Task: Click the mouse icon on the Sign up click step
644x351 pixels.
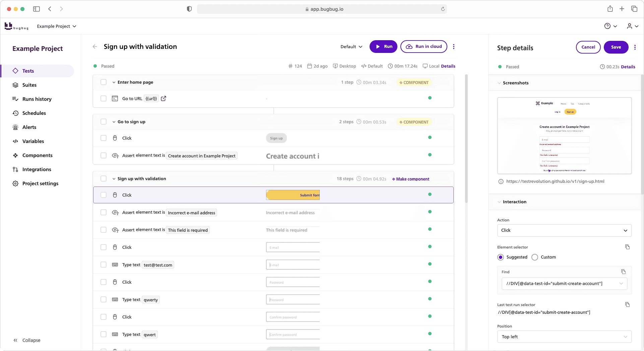Action: point(115,138)
